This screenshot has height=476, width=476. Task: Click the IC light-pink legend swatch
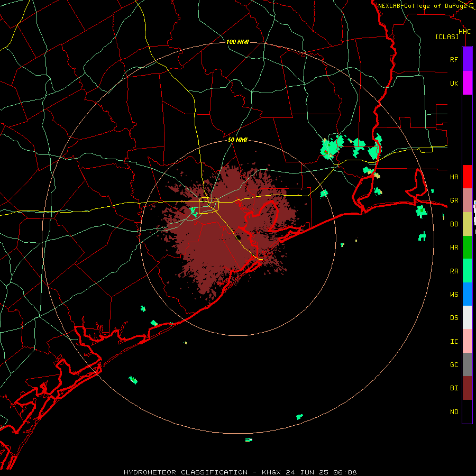tap(467, 341)
